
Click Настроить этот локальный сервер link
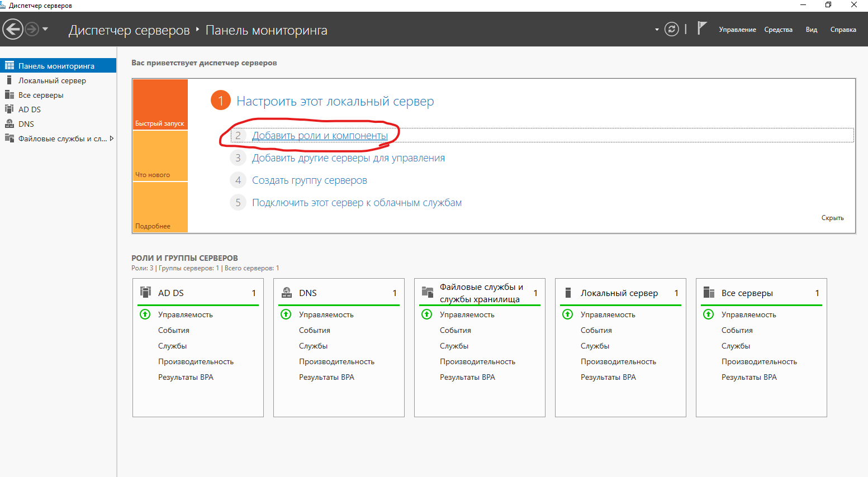coord(335,101)
